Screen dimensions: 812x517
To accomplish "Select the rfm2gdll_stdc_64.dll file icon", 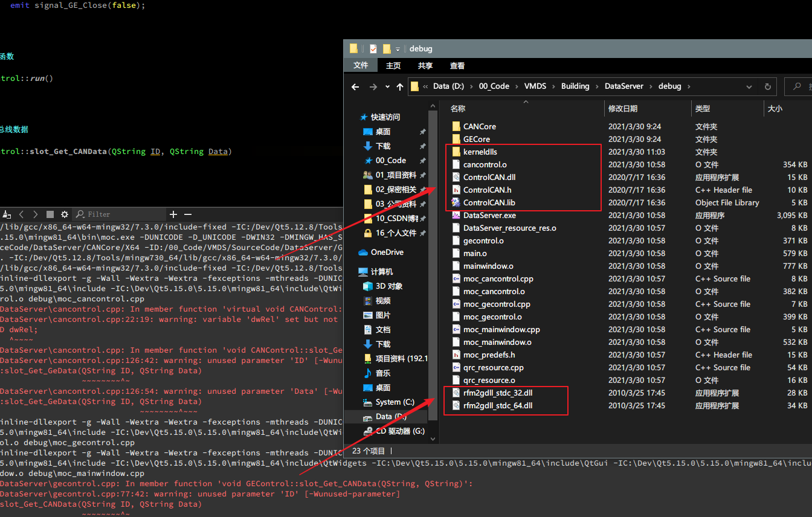I will click(456, 405).
